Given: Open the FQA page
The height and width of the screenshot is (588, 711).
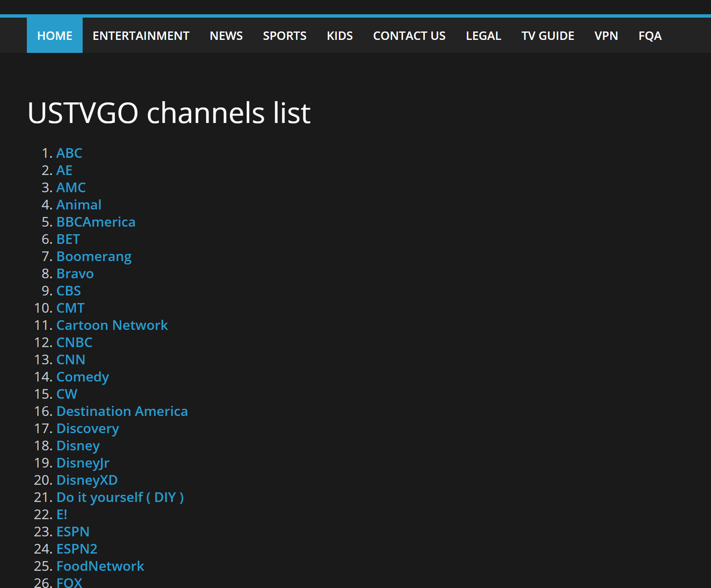Looking at the screenshot, I should pos(650,35).
